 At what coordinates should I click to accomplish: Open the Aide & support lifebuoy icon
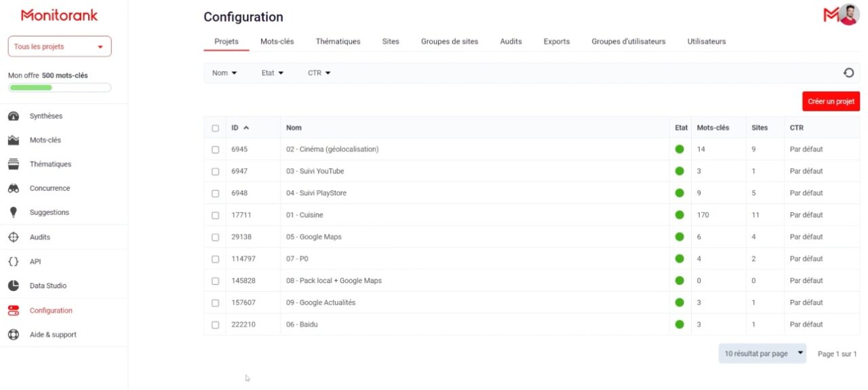coord(14,334)
